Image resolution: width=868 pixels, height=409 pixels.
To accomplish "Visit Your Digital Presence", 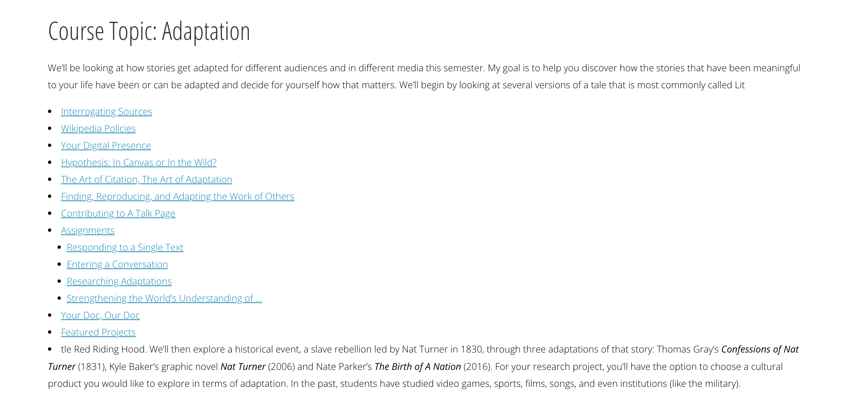I will point(105,145).
